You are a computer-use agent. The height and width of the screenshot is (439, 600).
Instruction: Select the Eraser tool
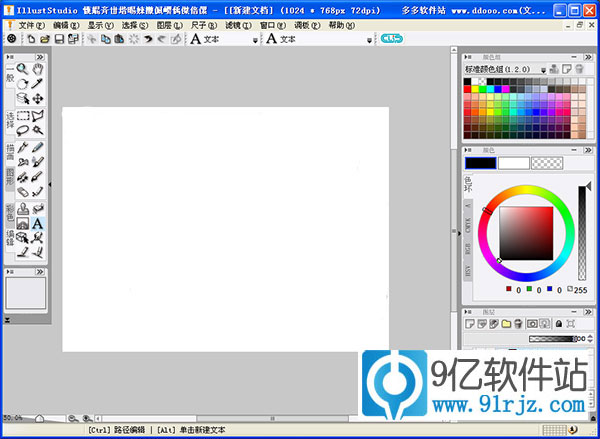pos(23,191)
